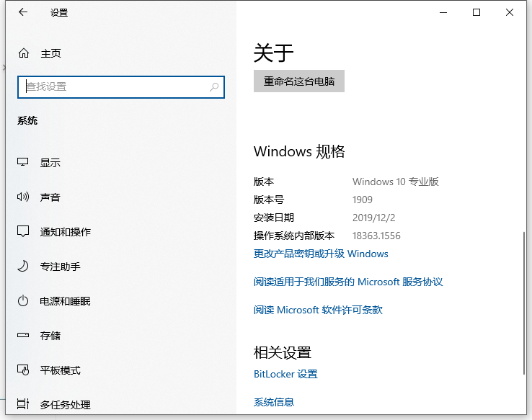Click the Notifications (通知和操作) icon
The image size is (532, 420).
point(23,232)
